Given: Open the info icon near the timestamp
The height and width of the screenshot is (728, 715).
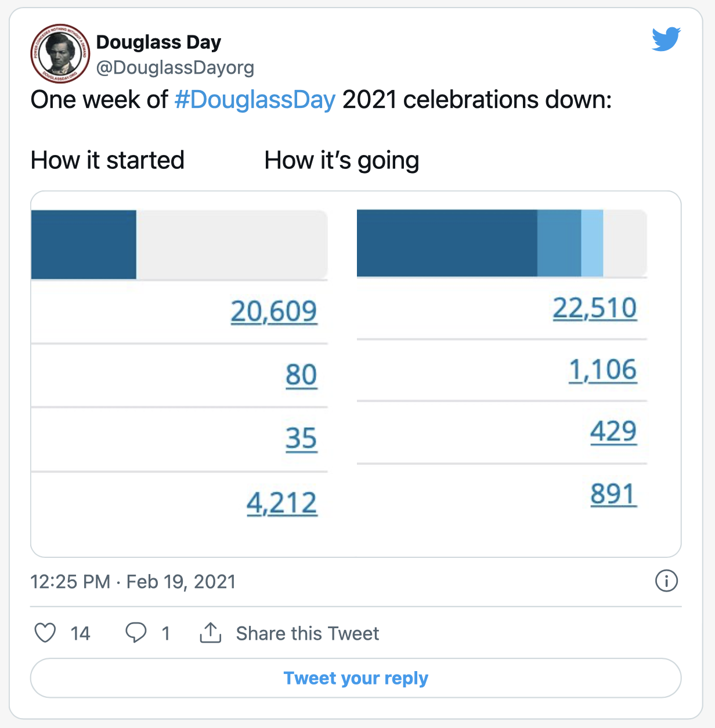Looking at the screenshot, I should click(x=667, y=581).
